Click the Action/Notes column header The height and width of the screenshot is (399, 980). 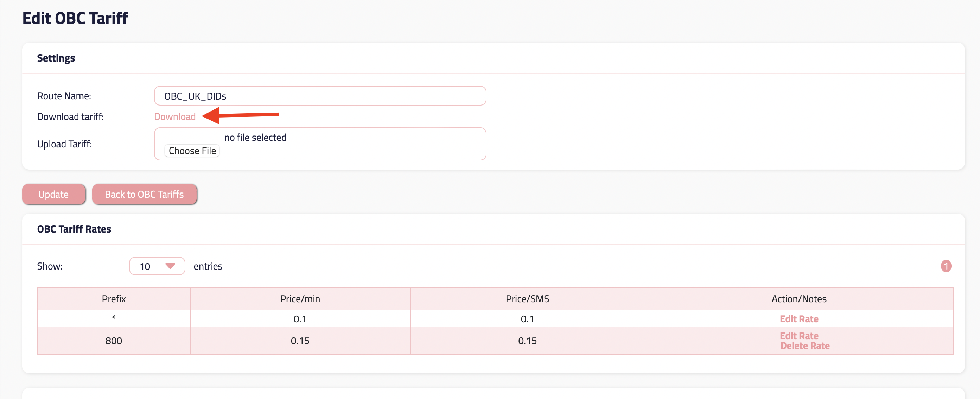pyautogui.click(x=798, y=299)
